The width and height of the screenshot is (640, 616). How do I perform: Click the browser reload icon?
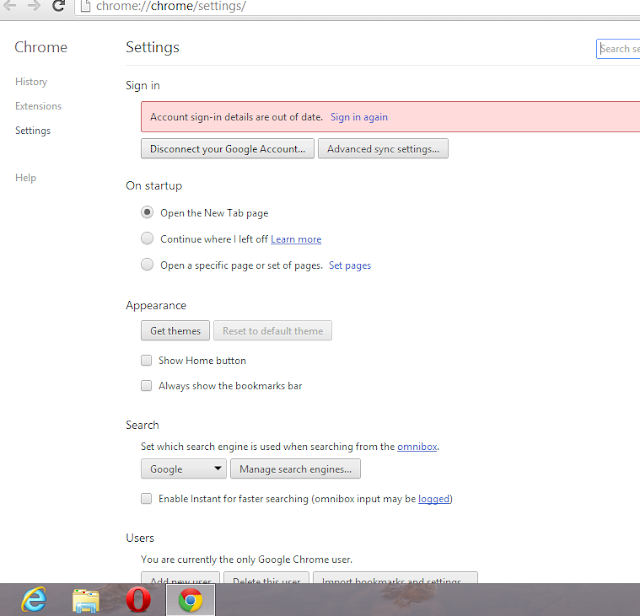pyautogui.click(x=58, y=6)
